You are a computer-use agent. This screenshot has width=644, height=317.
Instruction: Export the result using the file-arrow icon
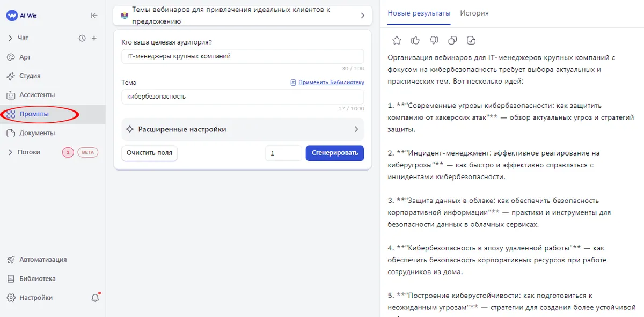pyautogui.click(x=470, y=40)
